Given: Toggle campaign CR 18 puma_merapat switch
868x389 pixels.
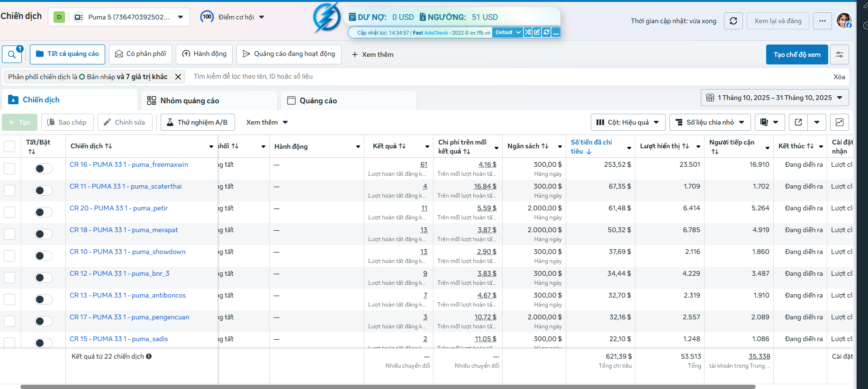Looking at the screenshot, I should [x=44, y=234].
